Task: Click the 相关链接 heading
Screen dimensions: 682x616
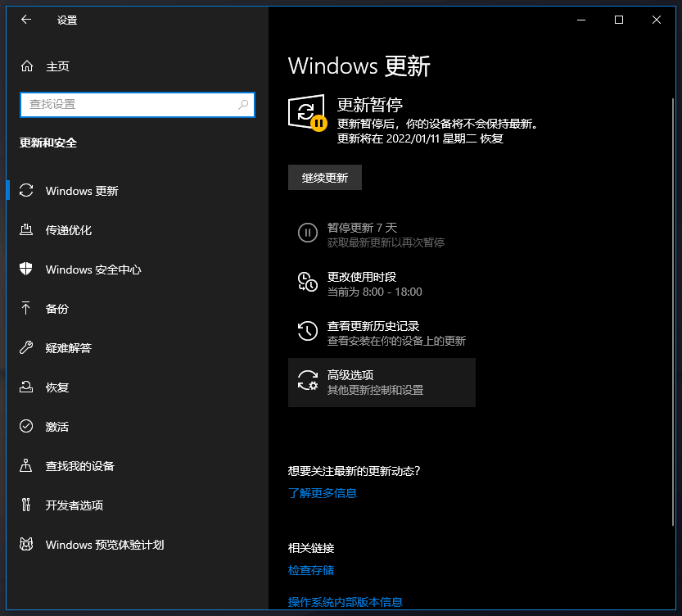Action: (311, 548)
